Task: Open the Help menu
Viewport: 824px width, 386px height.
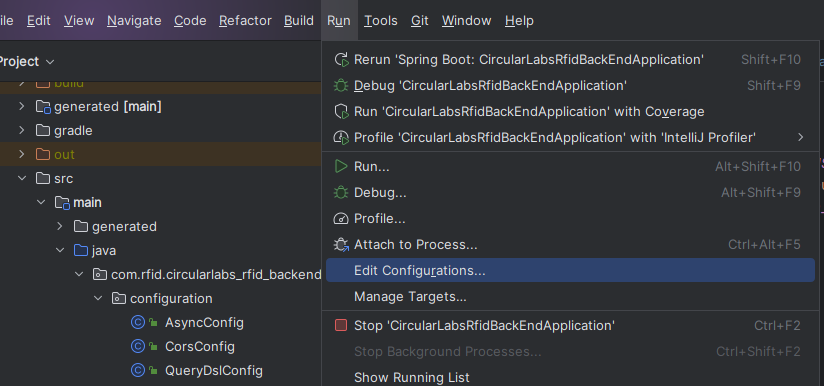Action: [519, 20]
